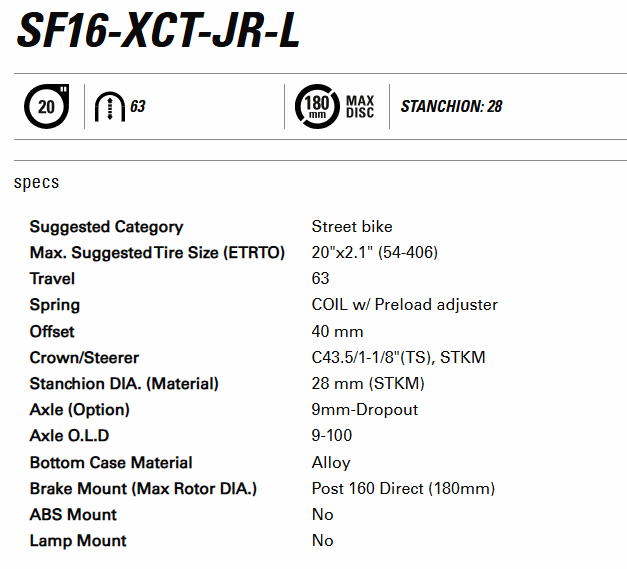
Task: Click the Bottom Case Material label
Action: click(x=111, y=463)
